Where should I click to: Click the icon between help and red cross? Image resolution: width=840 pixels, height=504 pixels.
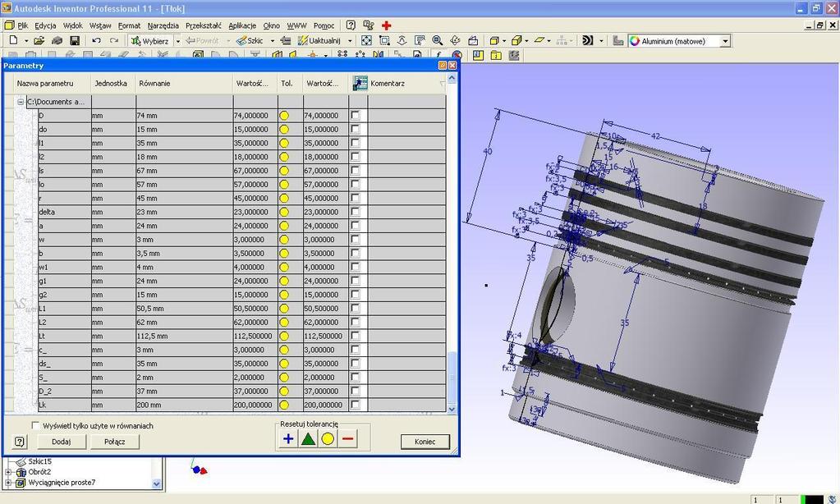tap(369, 25)
